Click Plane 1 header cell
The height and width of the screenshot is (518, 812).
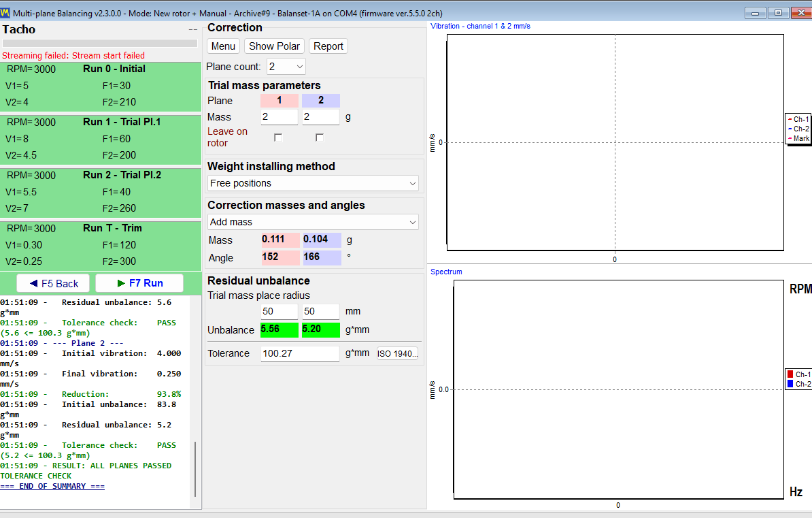pos(279,101)
